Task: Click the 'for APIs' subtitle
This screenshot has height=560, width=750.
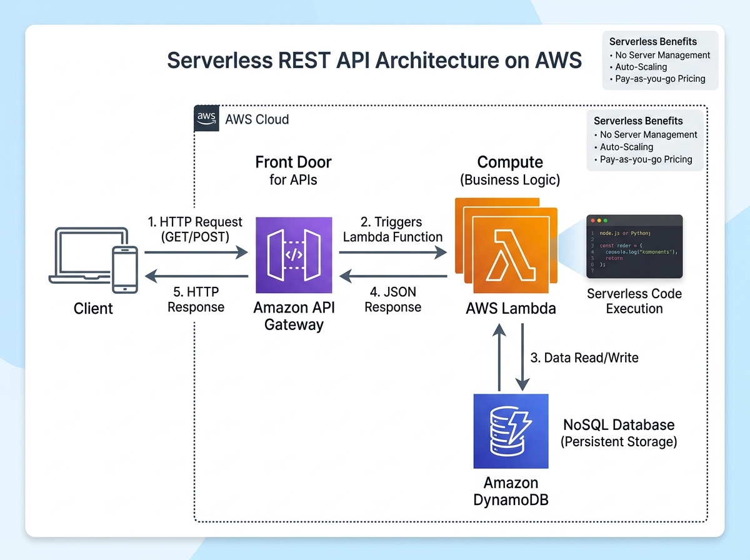Action: [293, 181]
